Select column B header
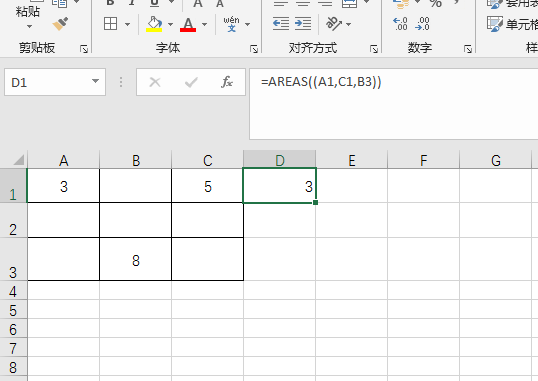This screenshot has width=538, height=381. click(136, 160)
